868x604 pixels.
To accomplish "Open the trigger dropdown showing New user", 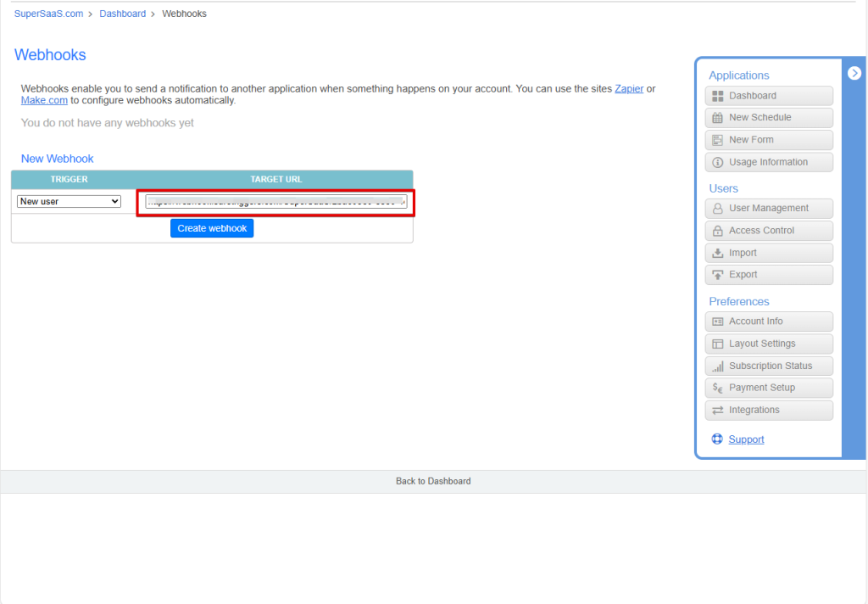I will (x=70, y=202).
